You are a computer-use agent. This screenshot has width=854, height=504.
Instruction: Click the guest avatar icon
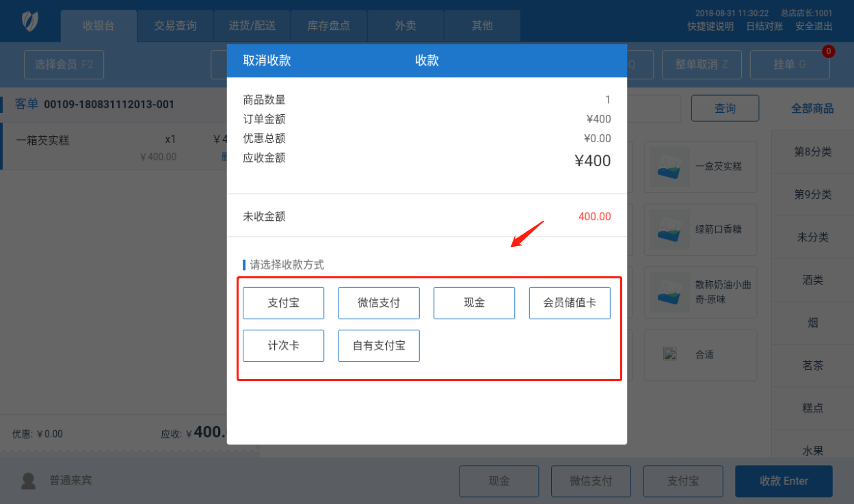tap(28, 481)
